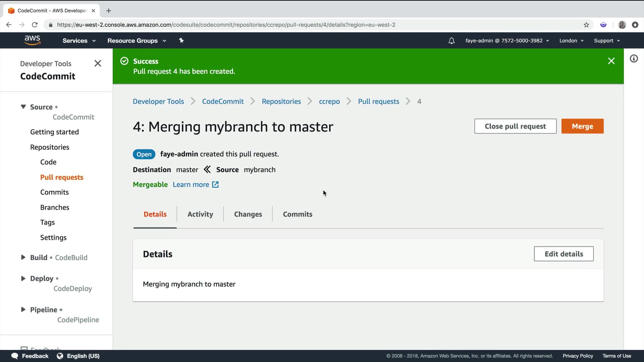Viewport: 644px width, 362px height.
Task: Open a new browser tab
Action: [x=108, y=11]
